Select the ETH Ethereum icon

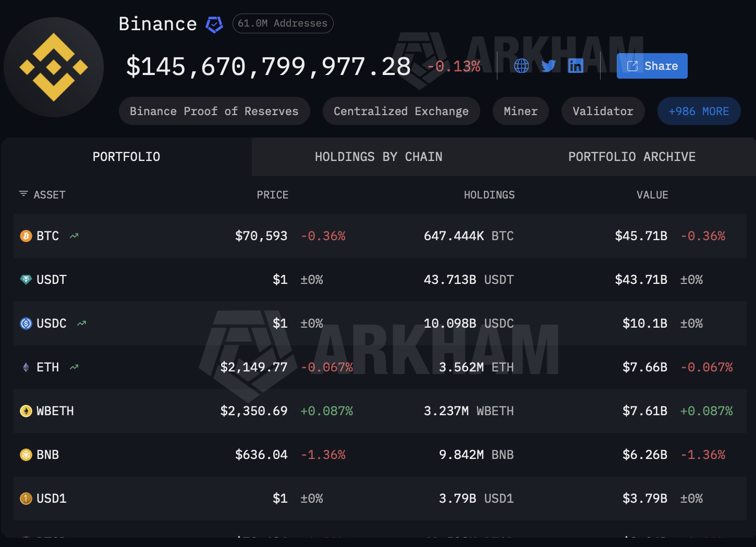[25, 367]
